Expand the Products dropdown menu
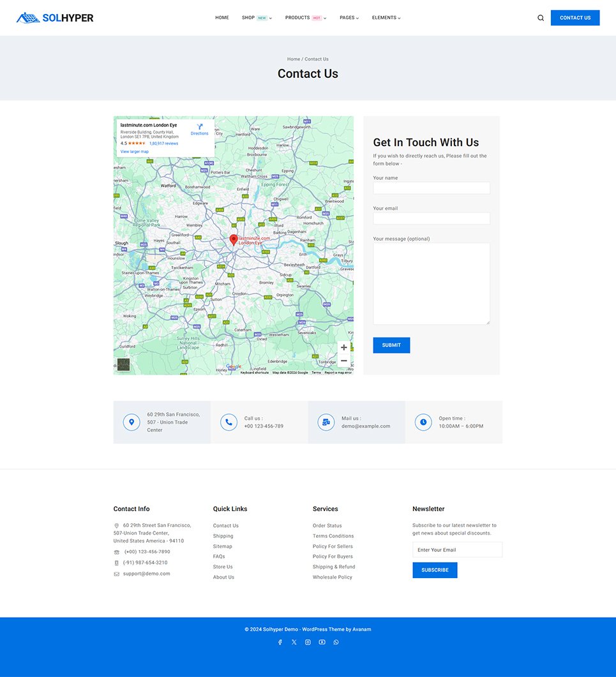This screenshot has height=677, width=616. pos(305,18)
